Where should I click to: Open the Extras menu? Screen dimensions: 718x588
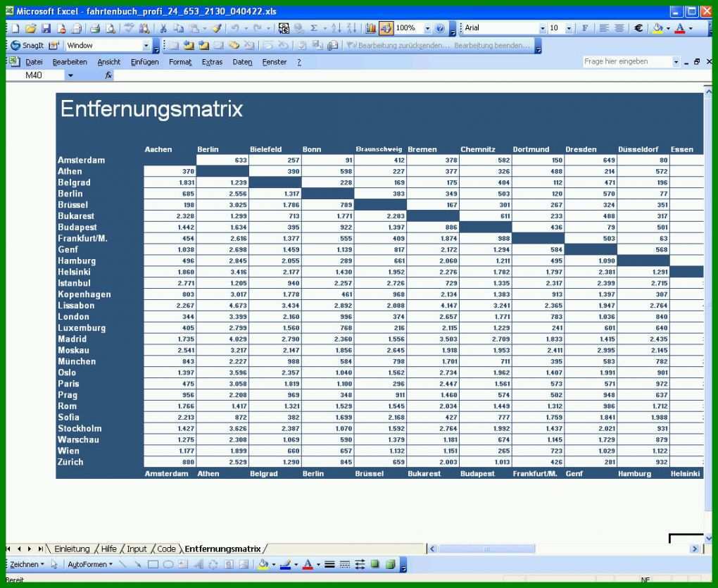click(212, 62)
